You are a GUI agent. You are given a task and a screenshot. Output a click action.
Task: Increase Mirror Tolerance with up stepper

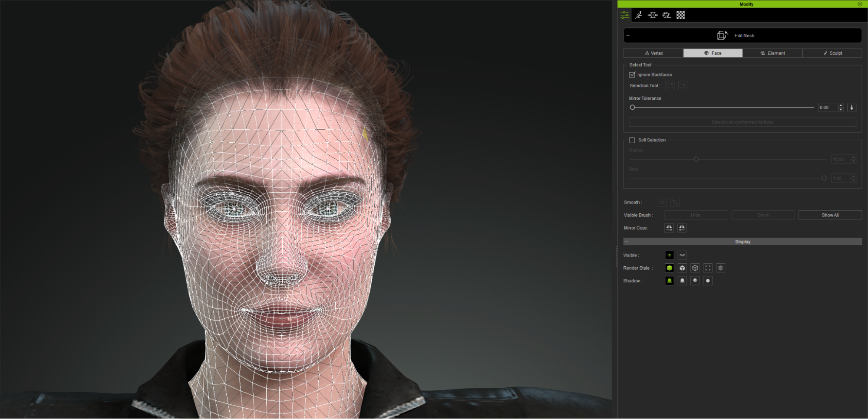(x=841, y=105)
